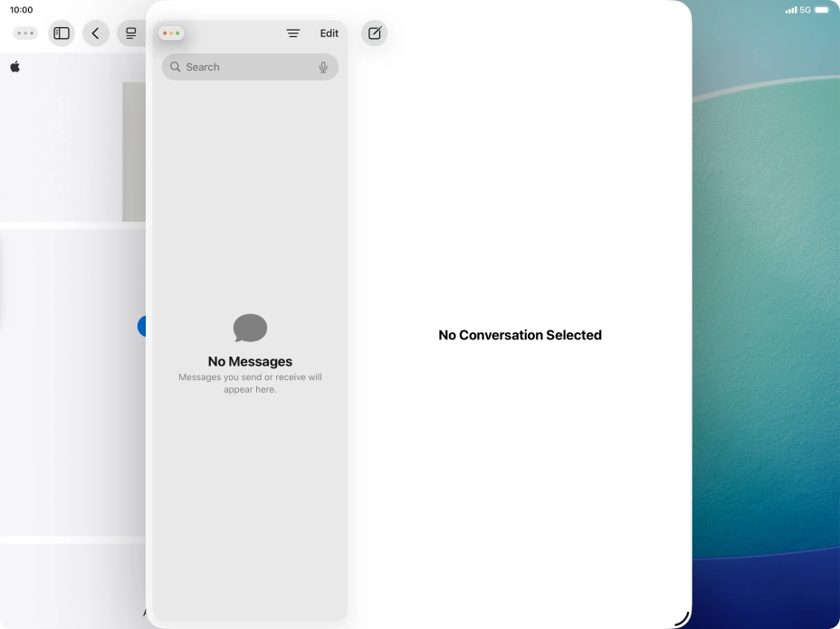Toggle Safari's sidebar visibility
The height and width of the screenshot is (629, 840).
point(61,33)
